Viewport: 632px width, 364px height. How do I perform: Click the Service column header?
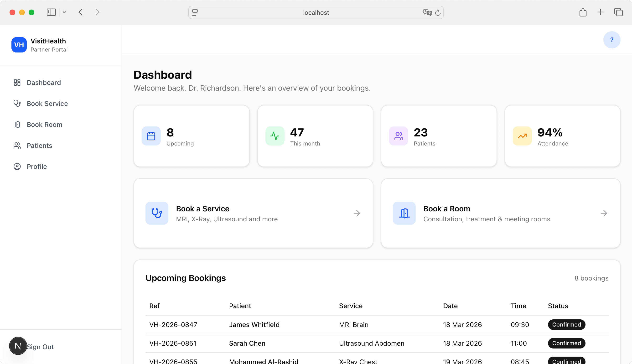[351, 306]
